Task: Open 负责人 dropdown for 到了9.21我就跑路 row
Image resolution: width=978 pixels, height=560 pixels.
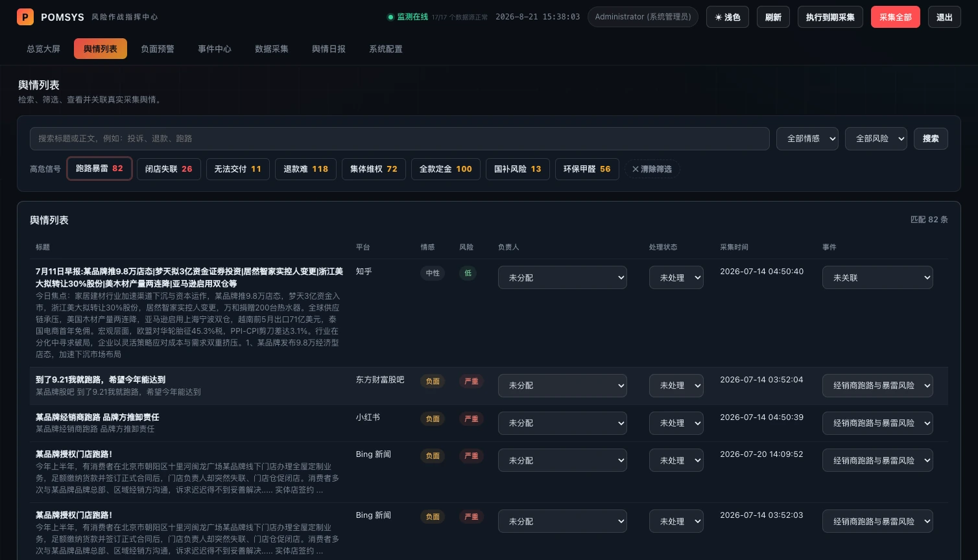Action: coord(562,386)
